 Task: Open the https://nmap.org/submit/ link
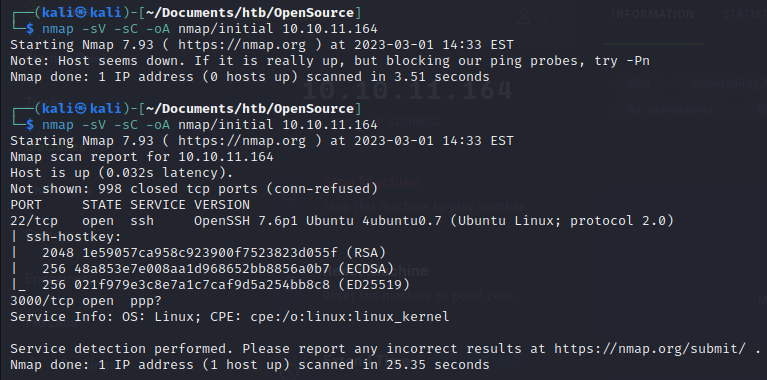(650, 349)
